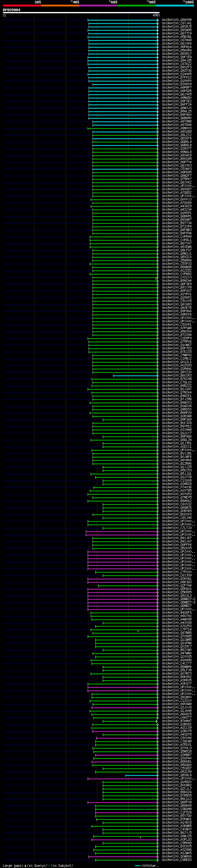
Task: Select hit UniRef100_Q111Y7
Action: 177,433
